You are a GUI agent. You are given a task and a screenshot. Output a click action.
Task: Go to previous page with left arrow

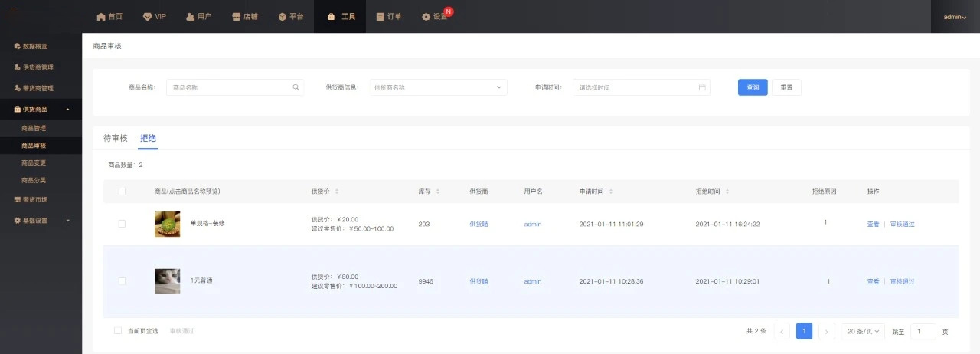tap(782, 331)
